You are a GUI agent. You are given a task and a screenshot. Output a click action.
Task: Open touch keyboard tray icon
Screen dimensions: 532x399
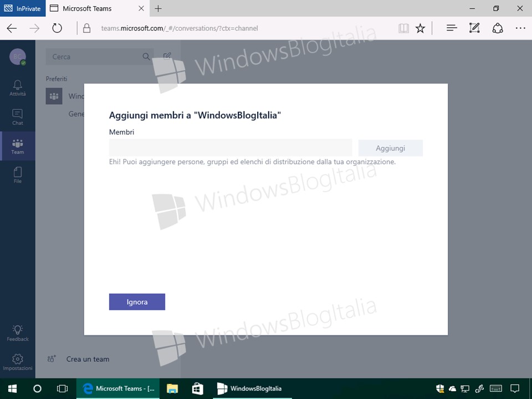click(496, 388)
